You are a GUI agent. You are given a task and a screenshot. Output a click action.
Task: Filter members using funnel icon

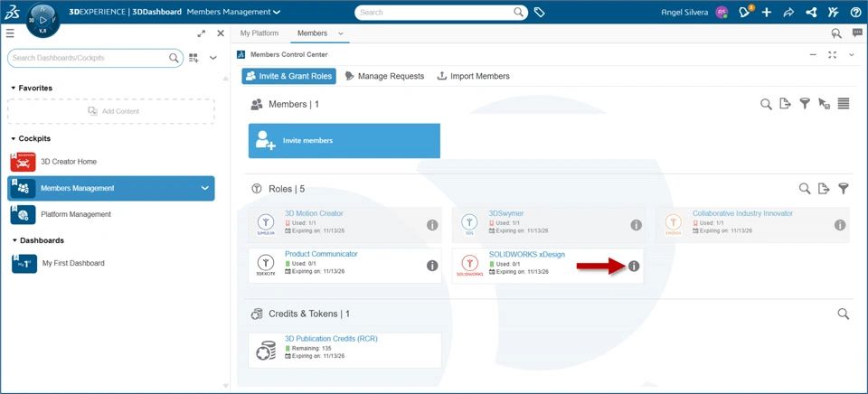pyautogui.click(x=805, y=104)
